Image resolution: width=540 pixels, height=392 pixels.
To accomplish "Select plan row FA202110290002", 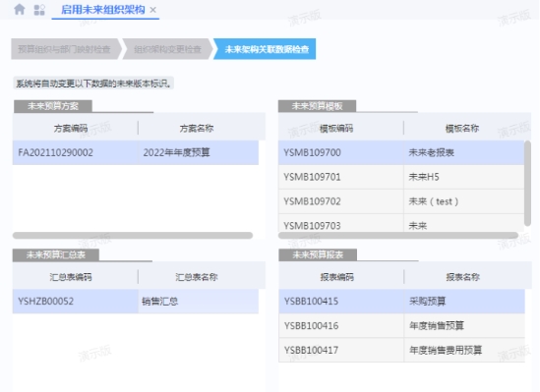I will click(136, 152).
